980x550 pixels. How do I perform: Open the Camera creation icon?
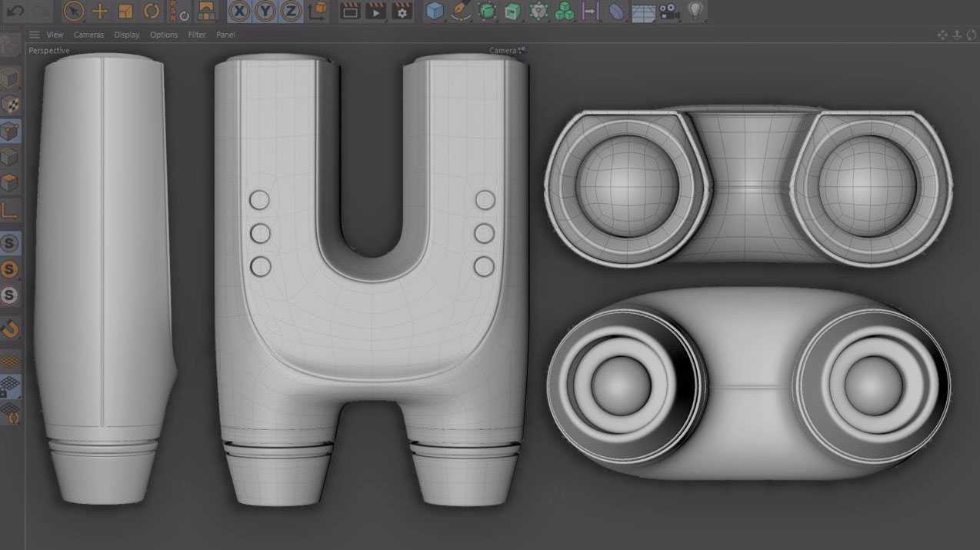(666, 11)
